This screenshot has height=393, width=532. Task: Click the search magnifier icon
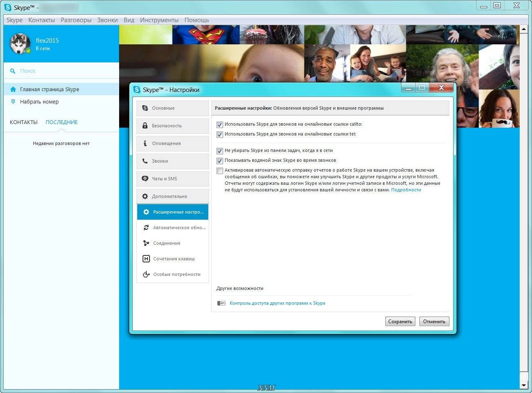(13, 71)
